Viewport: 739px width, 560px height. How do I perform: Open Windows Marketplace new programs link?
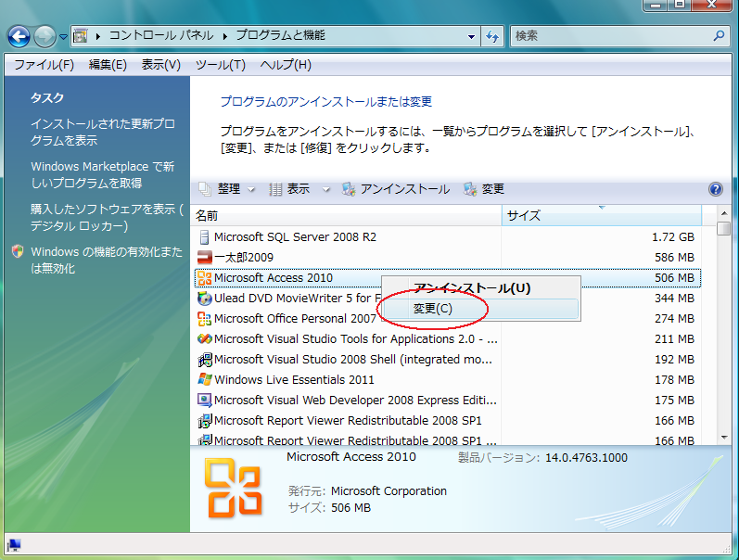(x=103, y=174)
